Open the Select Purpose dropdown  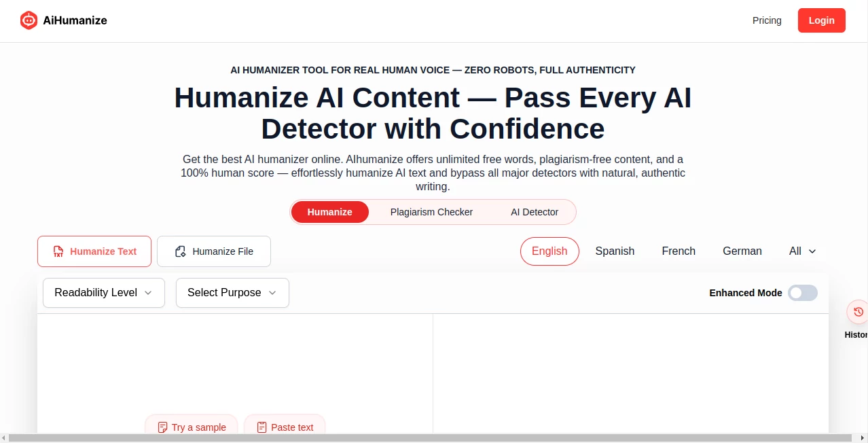point(232,293)
